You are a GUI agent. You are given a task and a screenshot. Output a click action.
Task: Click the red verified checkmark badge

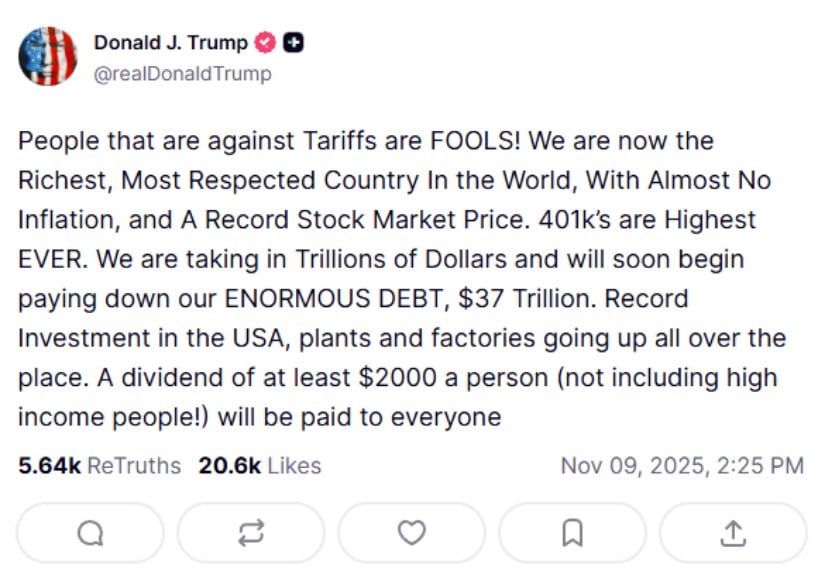click(263, 42)
